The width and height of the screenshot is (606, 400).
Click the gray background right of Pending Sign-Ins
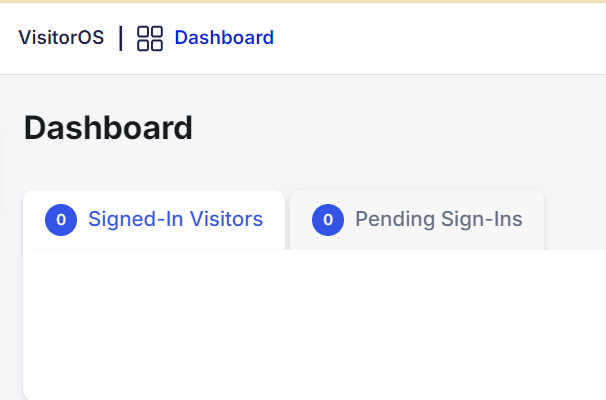click(575, 220)
